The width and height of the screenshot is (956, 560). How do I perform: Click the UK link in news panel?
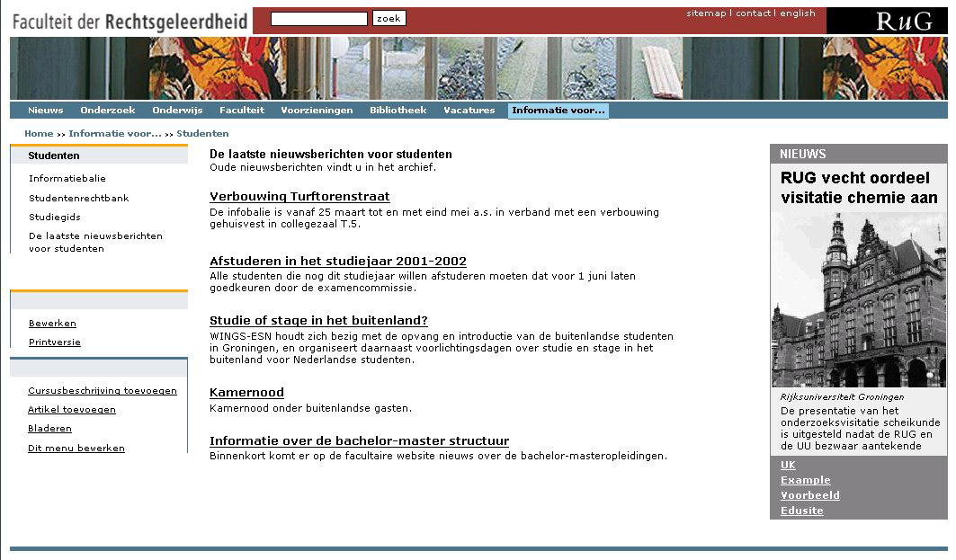pos(789,465)
